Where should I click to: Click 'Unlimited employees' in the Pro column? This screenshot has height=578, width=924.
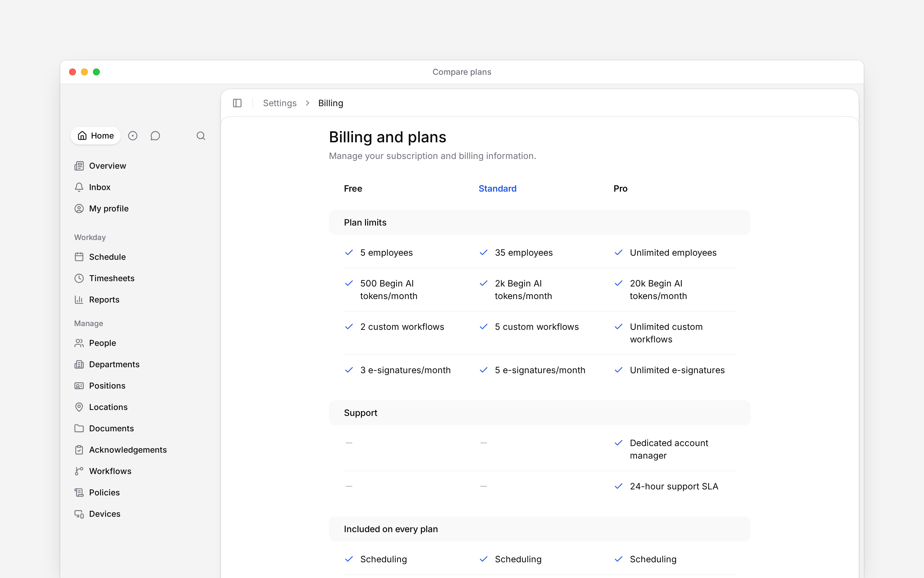pyautogui.click(x=673, y=253)
